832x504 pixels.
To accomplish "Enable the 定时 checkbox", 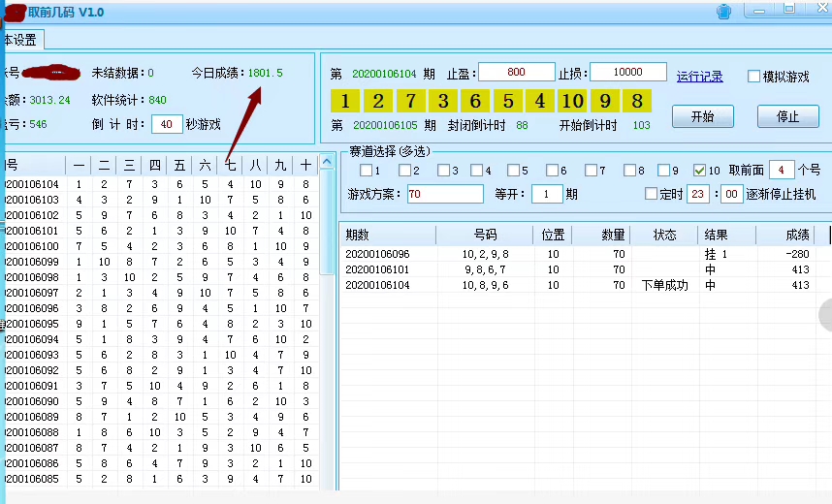I will point(651,194).
